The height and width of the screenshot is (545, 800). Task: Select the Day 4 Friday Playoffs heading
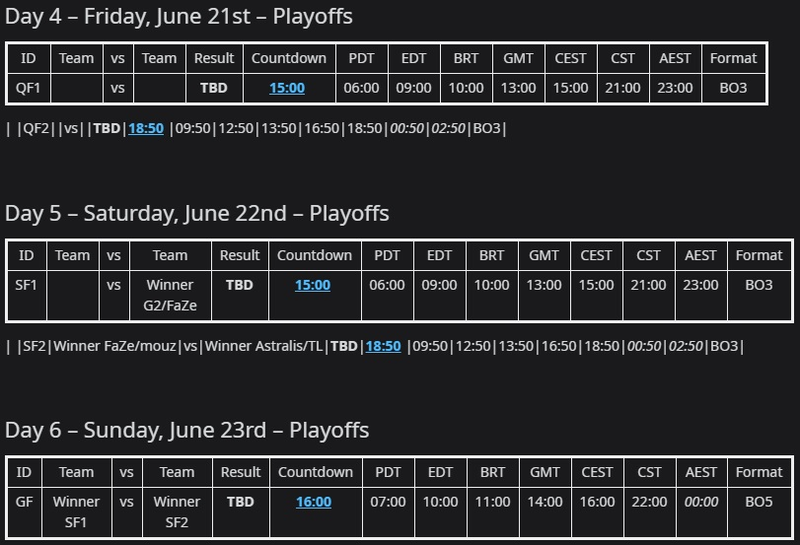[179, 16]
